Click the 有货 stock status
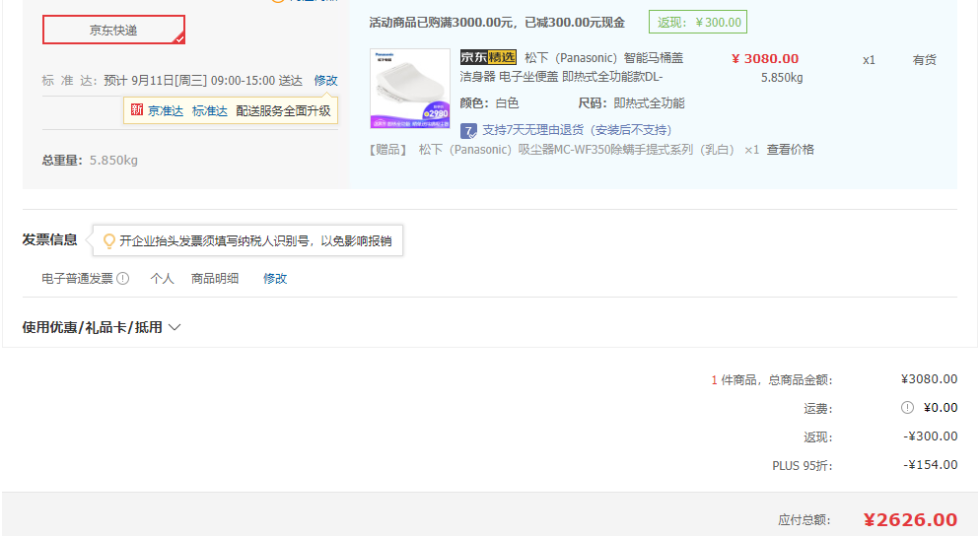The height and width of the screenshot is (536, 980). click(x=925, y=60)
